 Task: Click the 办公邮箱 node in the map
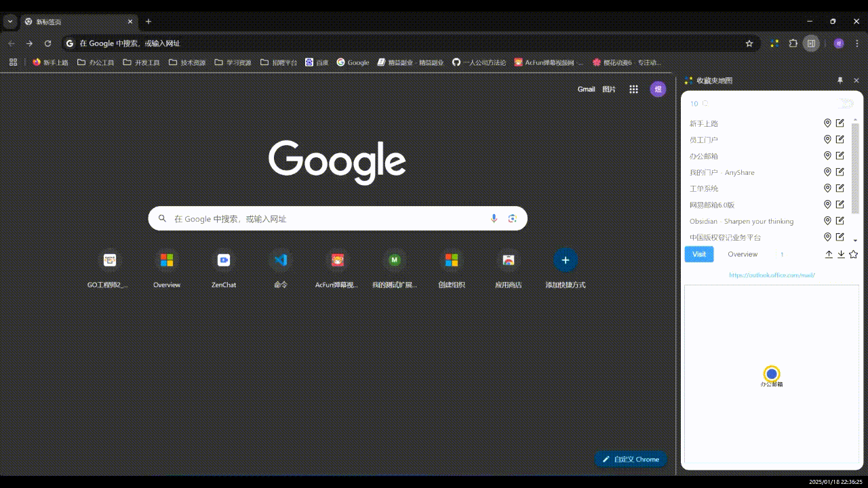[772, 373]
